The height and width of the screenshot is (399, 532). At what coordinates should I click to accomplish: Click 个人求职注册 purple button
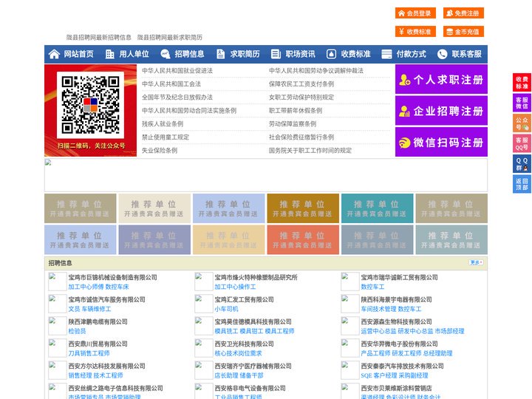point(441,79)
